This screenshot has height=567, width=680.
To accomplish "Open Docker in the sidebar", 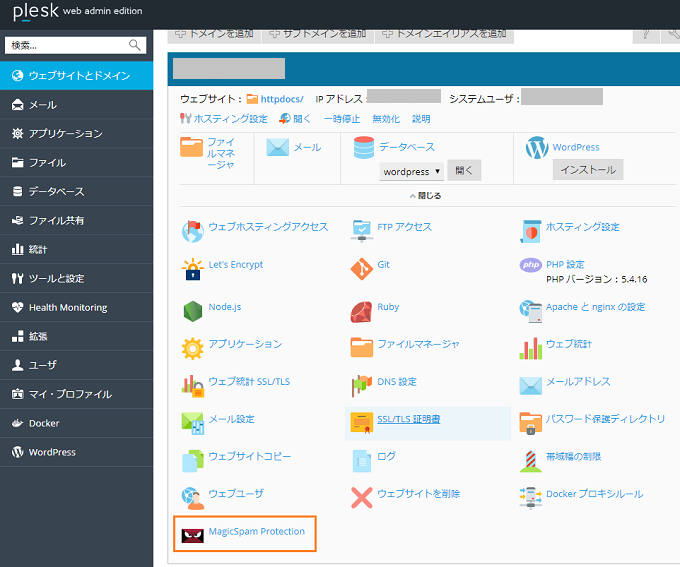I will click(x=76, y=423).
